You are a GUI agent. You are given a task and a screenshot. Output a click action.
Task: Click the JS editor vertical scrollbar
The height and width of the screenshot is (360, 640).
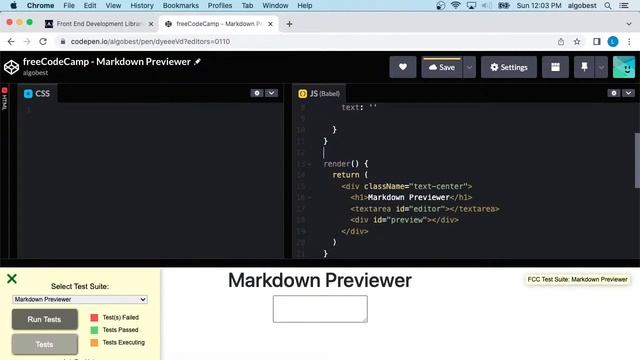(x=637, y=160)
